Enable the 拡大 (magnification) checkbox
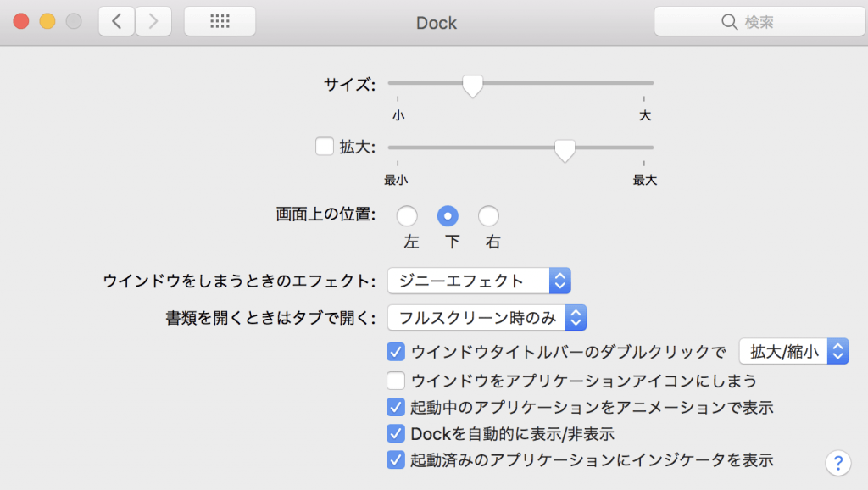Viewport: 868px width, 490px height. click(x=325, y=147)
